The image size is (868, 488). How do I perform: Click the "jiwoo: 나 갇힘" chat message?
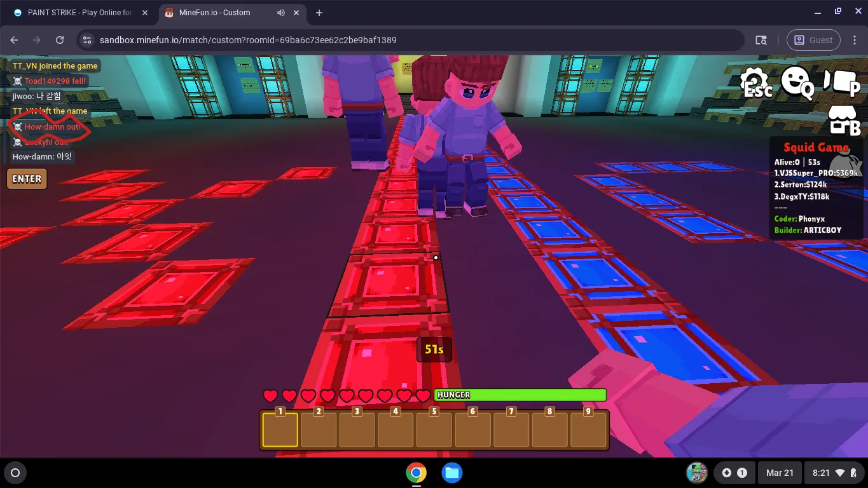[x=37, y=97]
